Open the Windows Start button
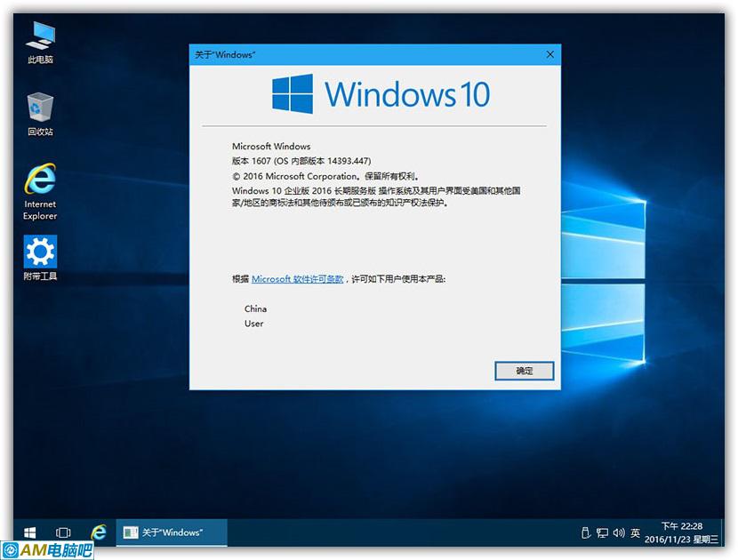Screen dimensions: 738x560 click(x=29, y=532)
